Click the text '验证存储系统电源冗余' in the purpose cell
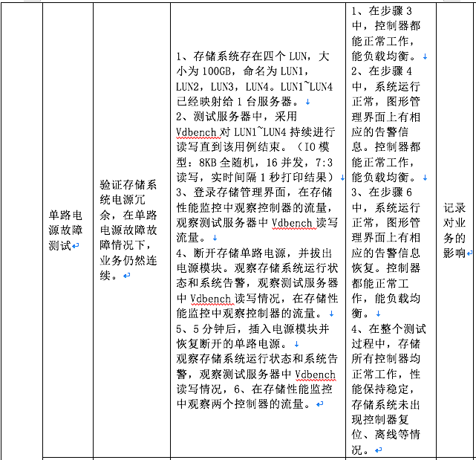Viewport: 476px width, 460px height. [128, 200]
